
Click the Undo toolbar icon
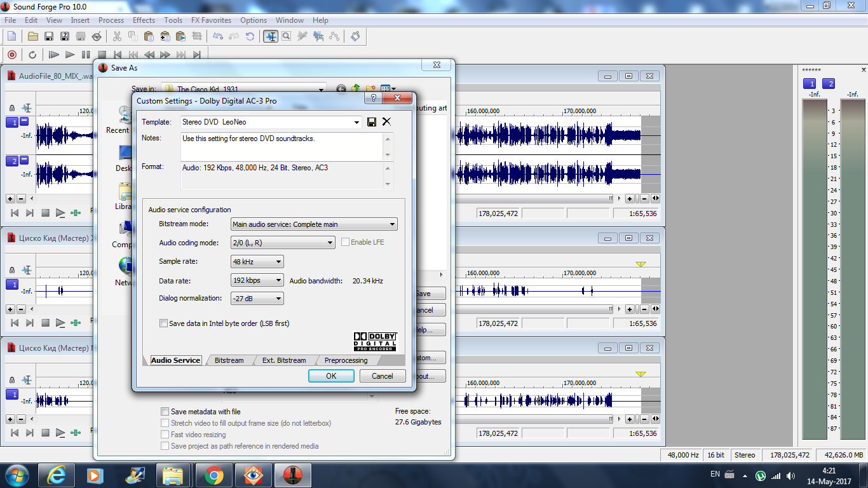pyautogui.click(x=218, y=36)
